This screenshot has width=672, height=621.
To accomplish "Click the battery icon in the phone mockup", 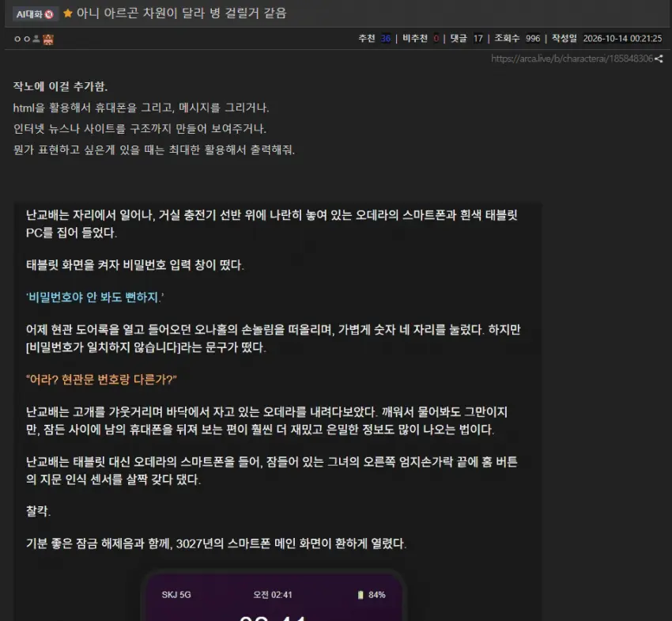I will click(361, 595).
